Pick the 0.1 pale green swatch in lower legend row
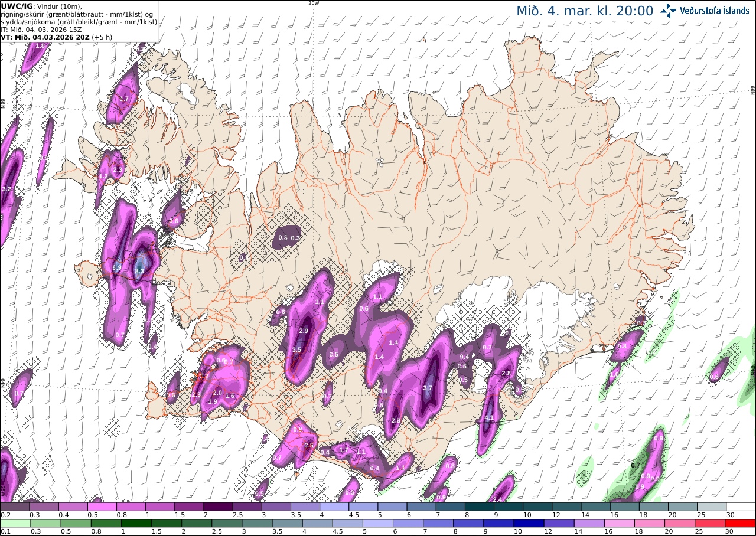Screen dimensions: 756x536 15,523
